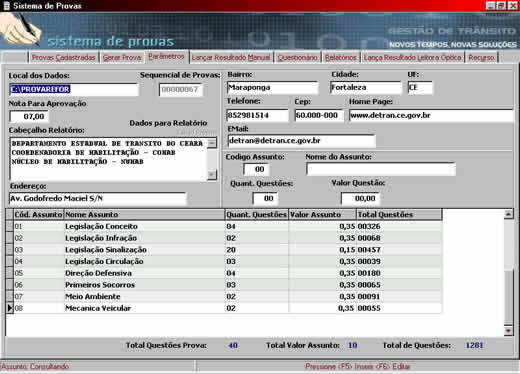Click the Quant. Questões input field

(265, 198)
